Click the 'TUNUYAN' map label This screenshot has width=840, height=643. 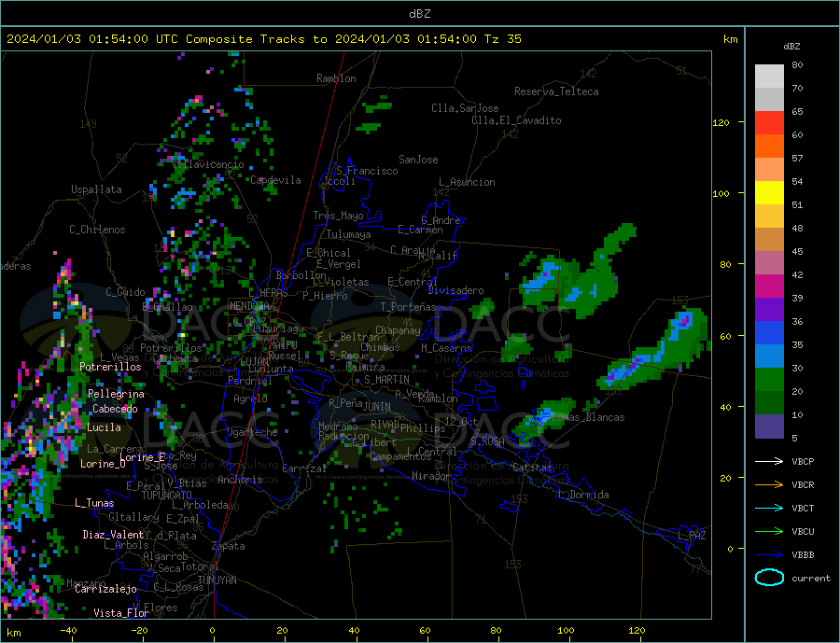217,580
